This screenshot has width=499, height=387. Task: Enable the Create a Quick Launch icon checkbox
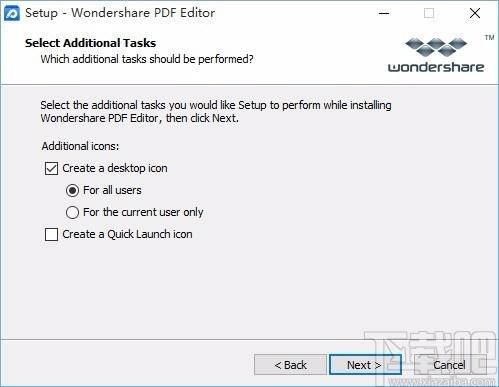(x=51, y=234)
